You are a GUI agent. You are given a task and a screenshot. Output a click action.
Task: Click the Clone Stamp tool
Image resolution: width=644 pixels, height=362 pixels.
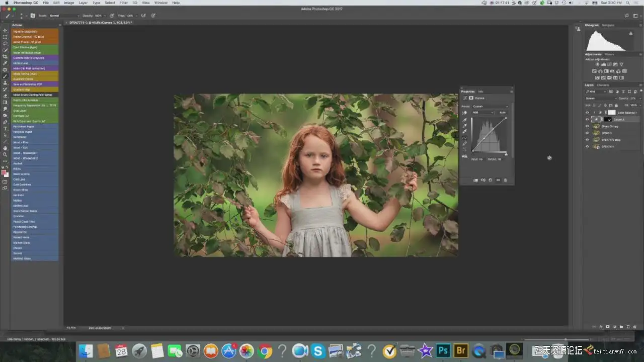pos(5,83)
